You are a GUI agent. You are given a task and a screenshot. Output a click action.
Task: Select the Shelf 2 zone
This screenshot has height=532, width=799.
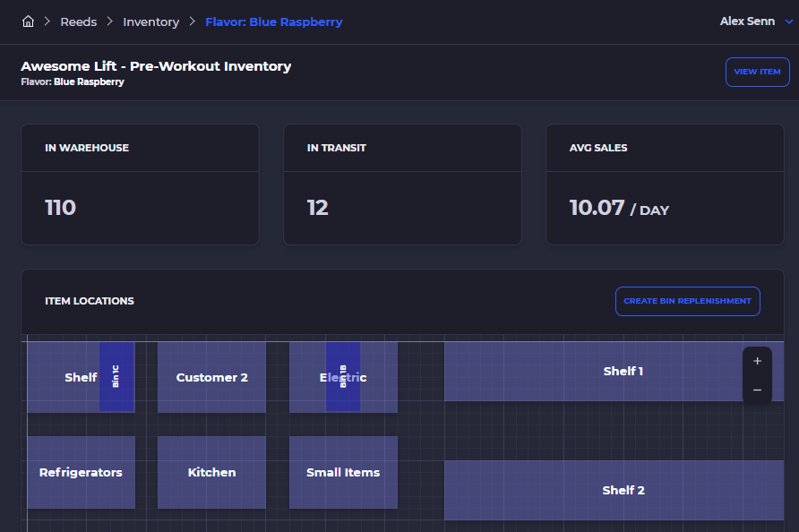click(614, 490)
